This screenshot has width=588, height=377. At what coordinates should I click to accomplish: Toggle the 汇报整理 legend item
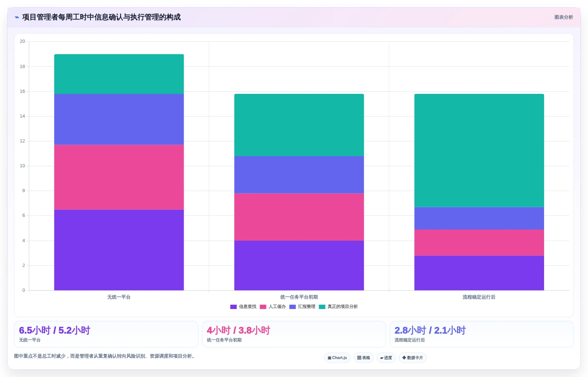(302, 306)
